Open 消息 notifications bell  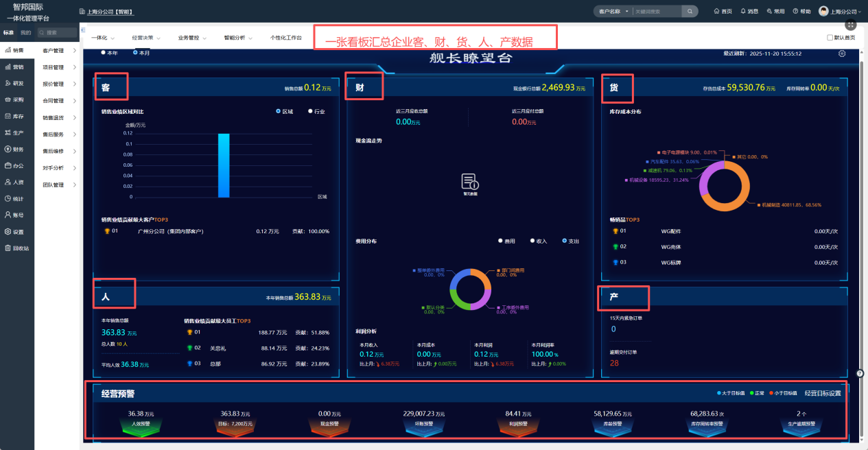749,11
